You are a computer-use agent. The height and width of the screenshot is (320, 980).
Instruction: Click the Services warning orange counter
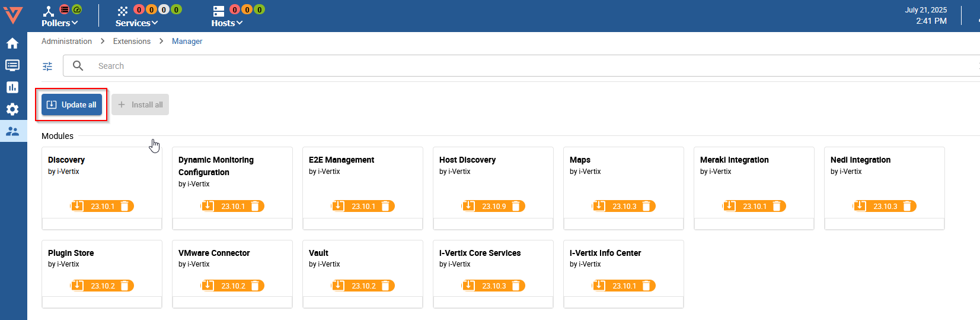[151, 9]
